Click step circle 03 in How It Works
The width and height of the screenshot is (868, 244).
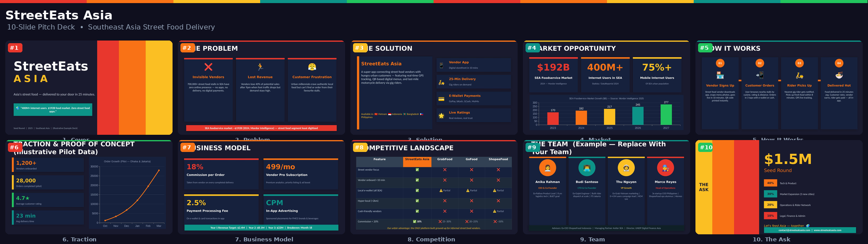799,63
